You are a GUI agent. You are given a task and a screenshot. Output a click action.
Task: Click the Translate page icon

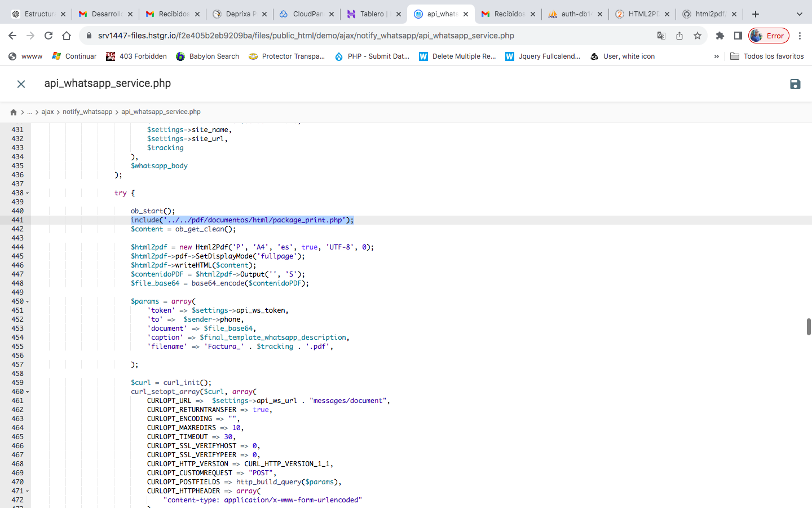point(661,36)
